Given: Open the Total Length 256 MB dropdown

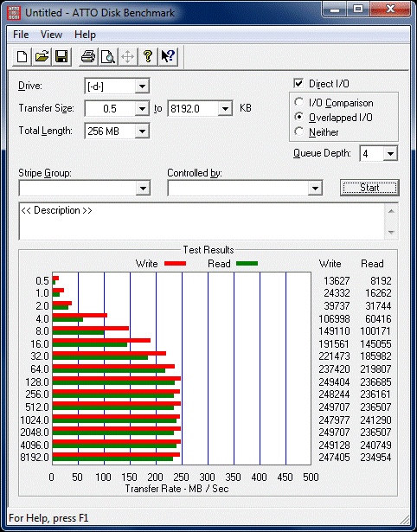Looking at the screenshot, I should pyautogui.click(x=142, y=131).
